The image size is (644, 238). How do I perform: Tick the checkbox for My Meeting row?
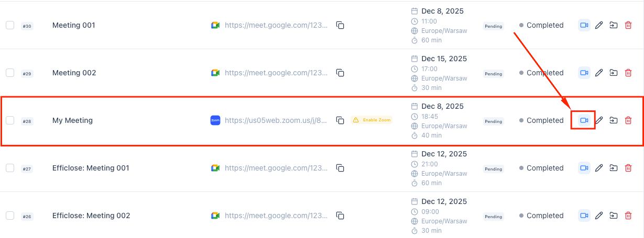pos(10,120)
